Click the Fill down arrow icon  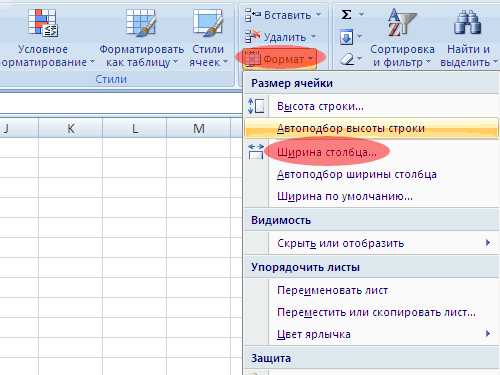(346, 37)
